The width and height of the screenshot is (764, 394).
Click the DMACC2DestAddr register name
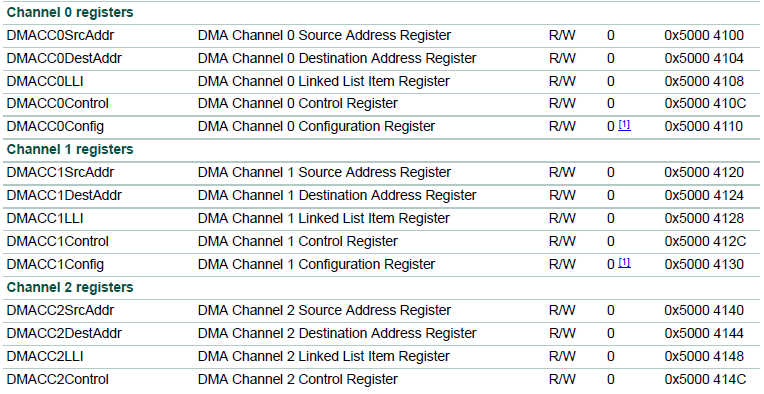click(x=64, y=334)
